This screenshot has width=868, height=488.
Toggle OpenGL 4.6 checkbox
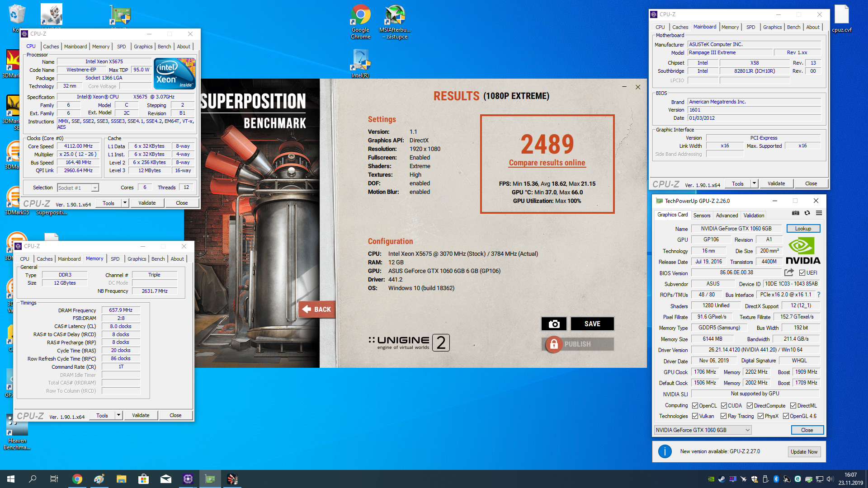(x=786, y=416)
